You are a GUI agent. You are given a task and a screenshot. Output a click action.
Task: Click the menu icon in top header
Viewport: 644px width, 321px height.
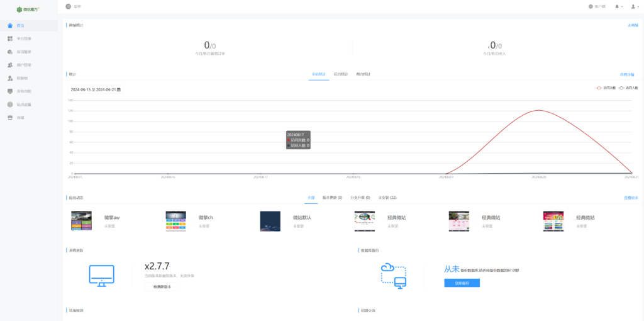[x=68, y=6]
